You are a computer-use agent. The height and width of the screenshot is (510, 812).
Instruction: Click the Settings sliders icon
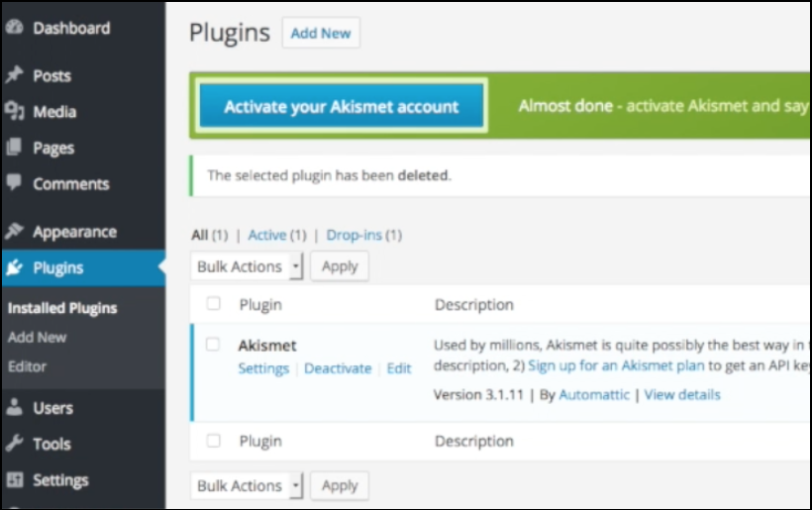pos(15,480)
